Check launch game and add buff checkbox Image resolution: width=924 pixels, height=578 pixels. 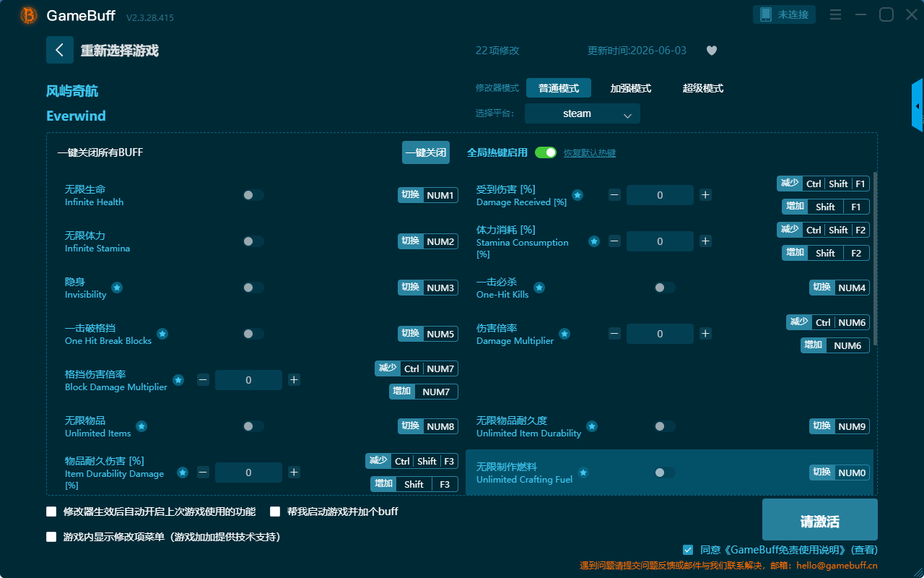tap(275, 512)
